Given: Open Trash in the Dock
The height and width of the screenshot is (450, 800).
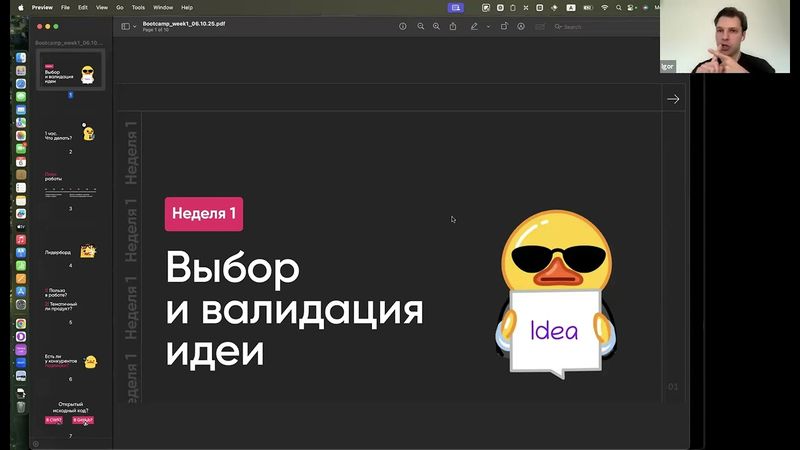Looking at the screenshot, I should [x=21, y=407].
